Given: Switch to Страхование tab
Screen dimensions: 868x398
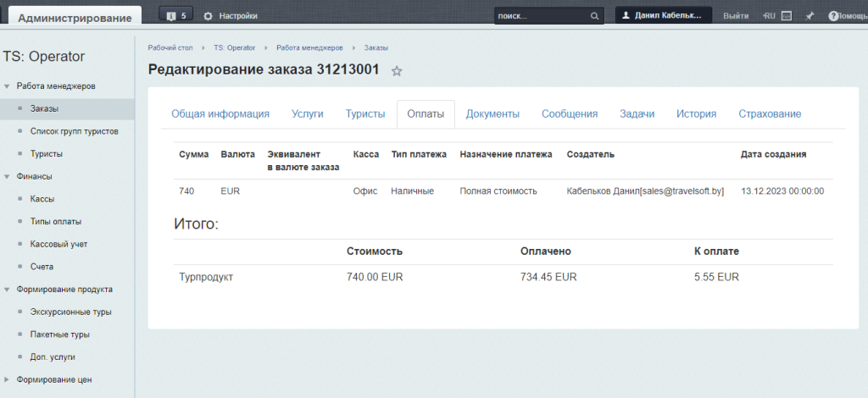Looking at the screenshot, I should pos(770,113).
